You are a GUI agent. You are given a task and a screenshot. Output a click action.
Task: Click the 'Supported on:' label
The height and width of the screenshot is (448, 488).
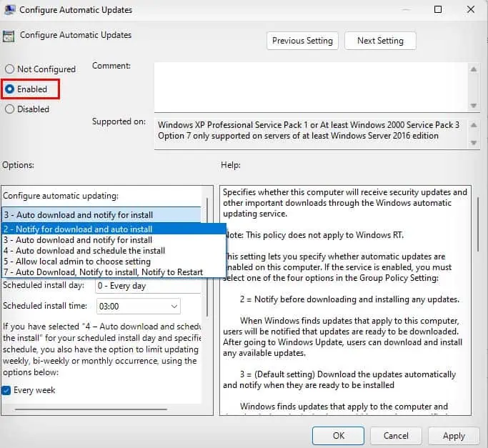pos(119,121)
